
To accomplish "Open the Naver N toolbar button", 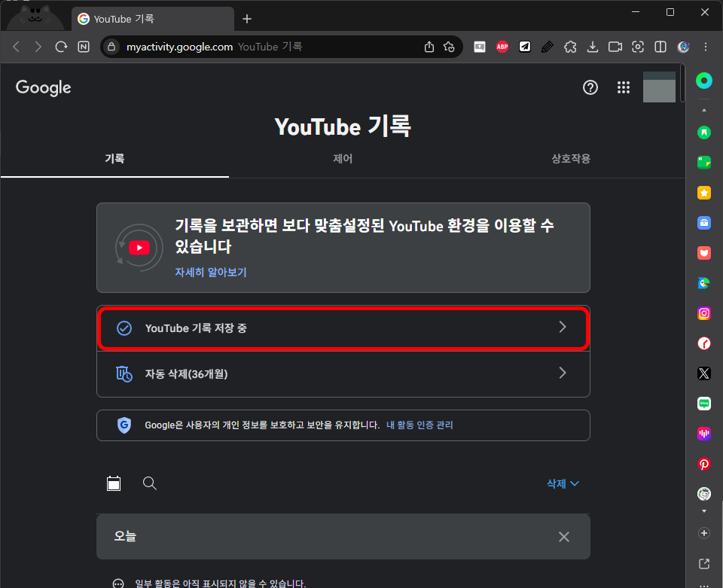I will tap(84, 47).
